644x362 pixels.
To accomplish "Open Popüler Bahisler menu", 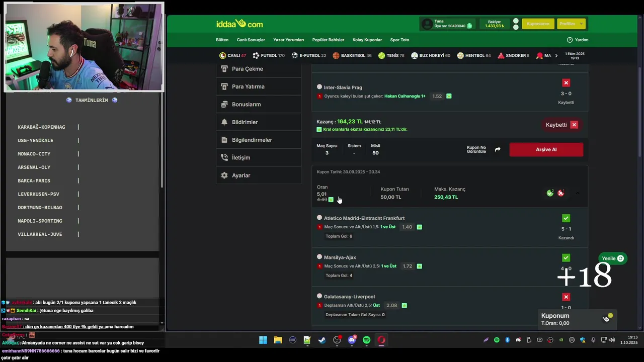I will (328, 40).
